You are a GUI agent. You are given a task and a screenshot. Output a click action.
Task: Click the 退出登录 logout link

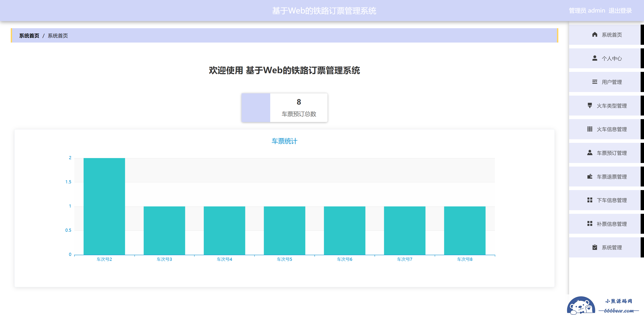point(620,11)
